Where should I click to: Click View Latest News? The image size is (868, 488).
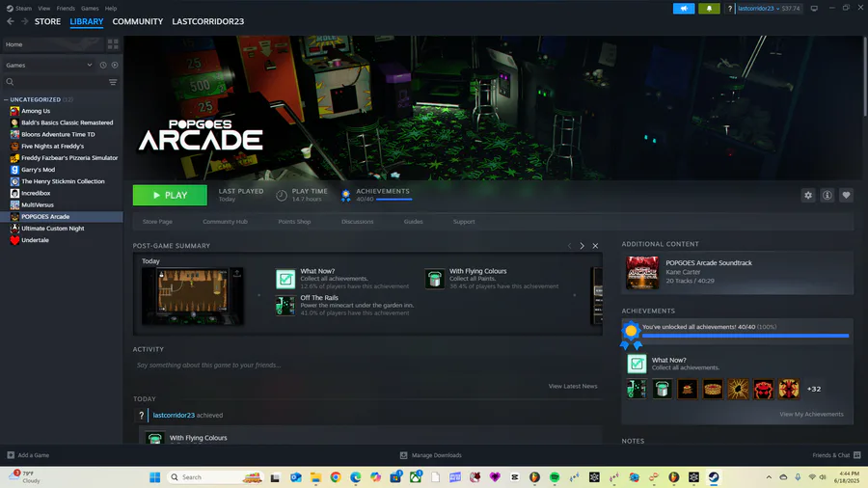(573, 386)
